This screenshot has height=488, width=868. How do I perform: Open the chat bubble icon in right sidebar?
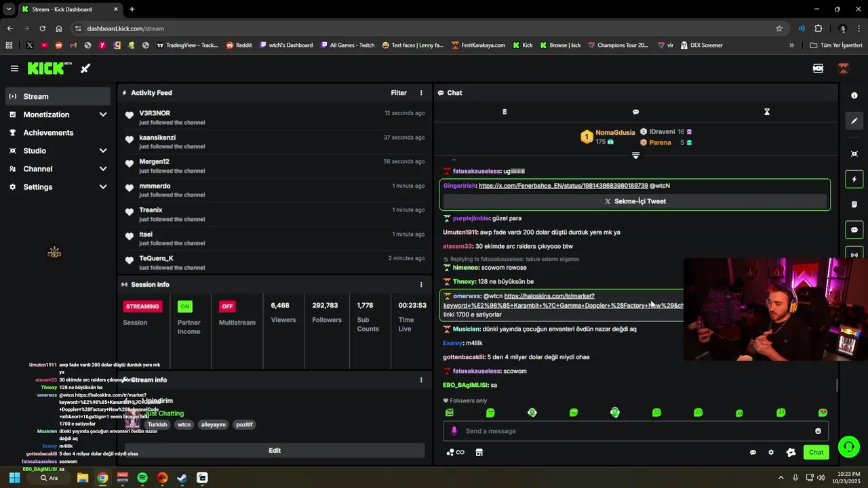click(x=854, y=230)
